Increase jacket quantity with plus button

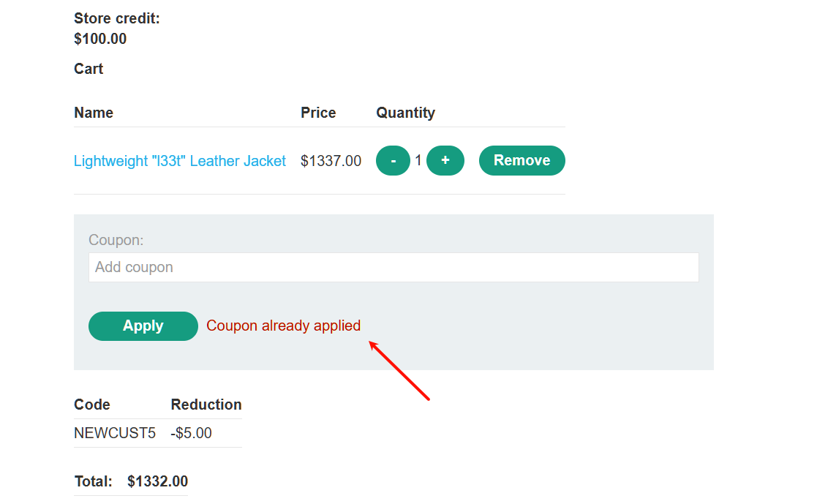point(445,161)
